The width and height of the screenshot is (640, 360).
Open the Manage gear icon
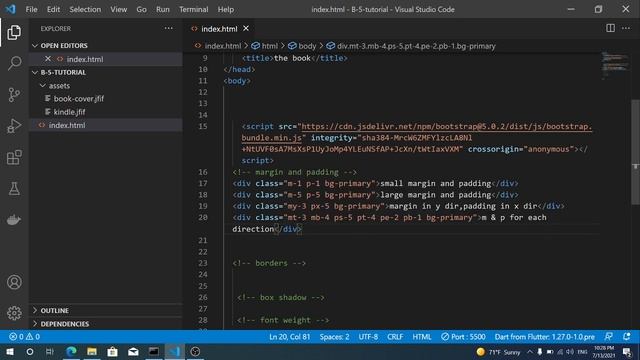click(x=14, y=313)
